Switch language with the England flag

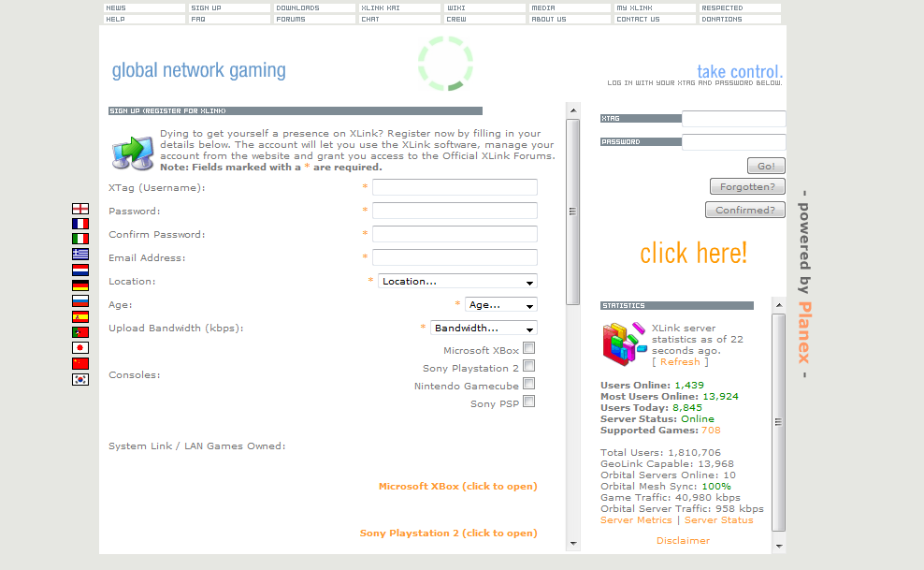(80, 209)
